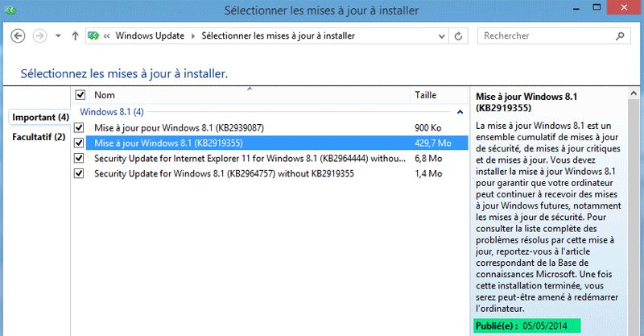Open the address bar history dropdown
Screen dimensions: 644x336
tap(440, 36)
